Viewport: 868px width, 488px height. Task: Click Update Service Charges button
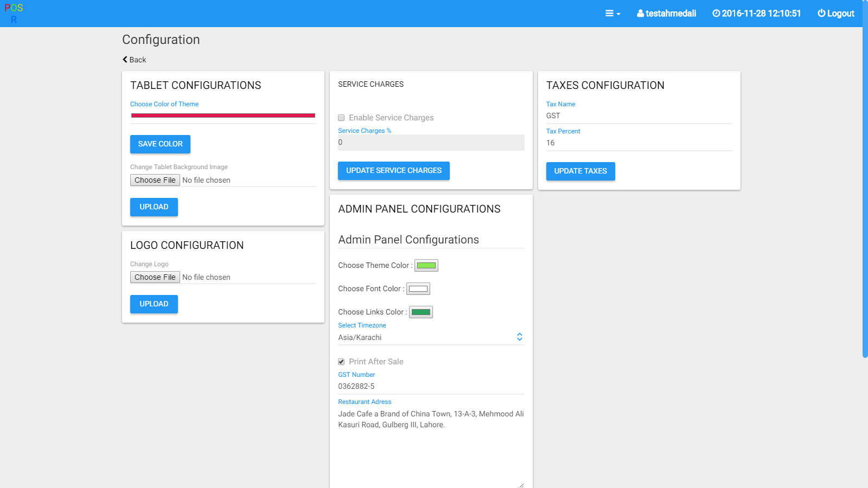(x=394, y=171)
